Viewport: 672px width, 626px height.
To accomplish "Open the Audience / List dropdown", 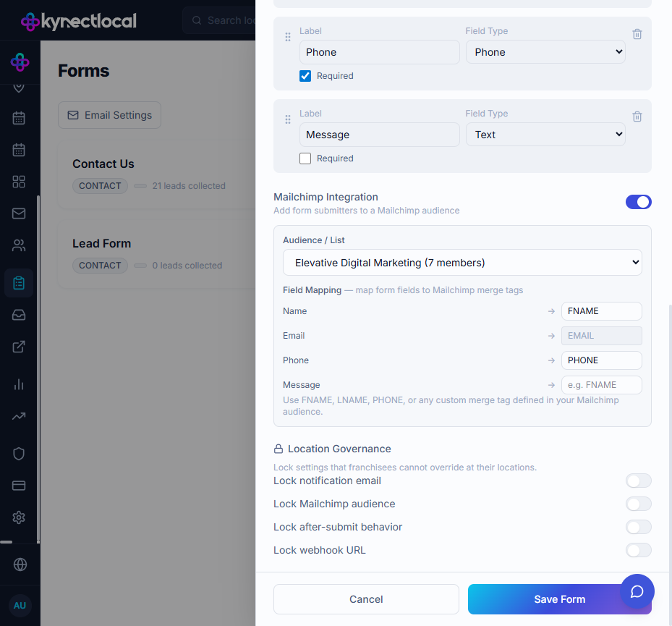I will click(462, 263).
